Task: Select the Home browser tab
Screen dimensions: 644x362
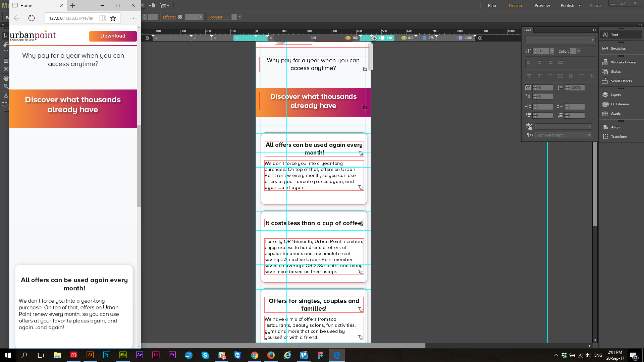Action: pos(38,5)
